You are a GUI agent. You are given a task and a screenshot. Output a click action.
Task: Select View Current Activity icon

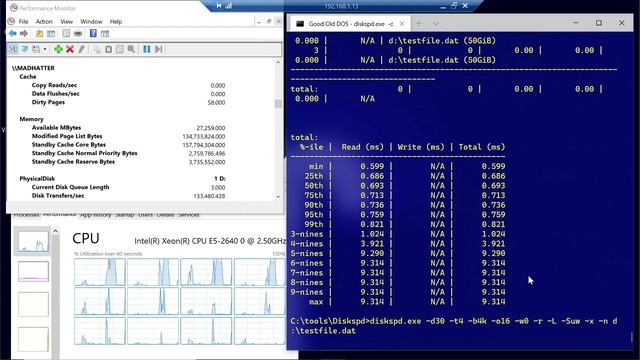(13, 49)
